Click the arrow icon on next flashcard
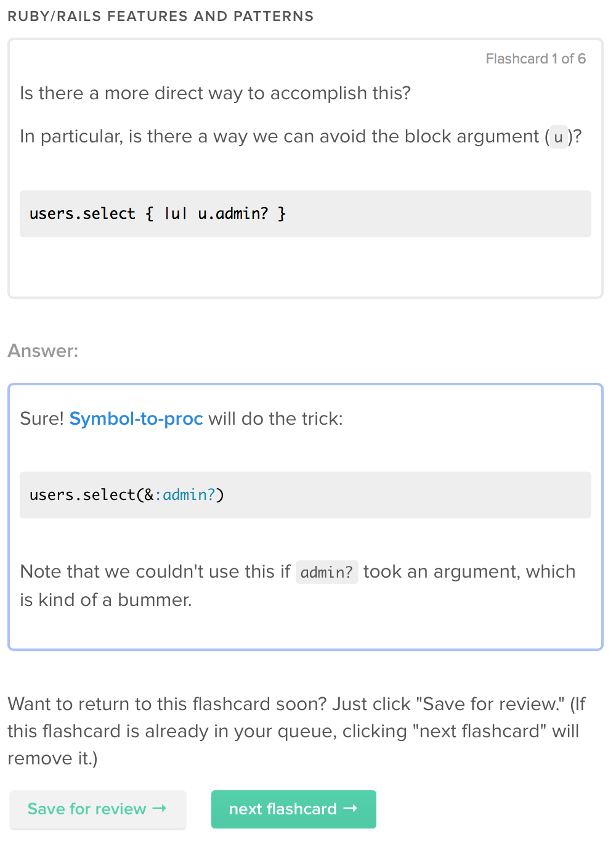 [351, 808]
